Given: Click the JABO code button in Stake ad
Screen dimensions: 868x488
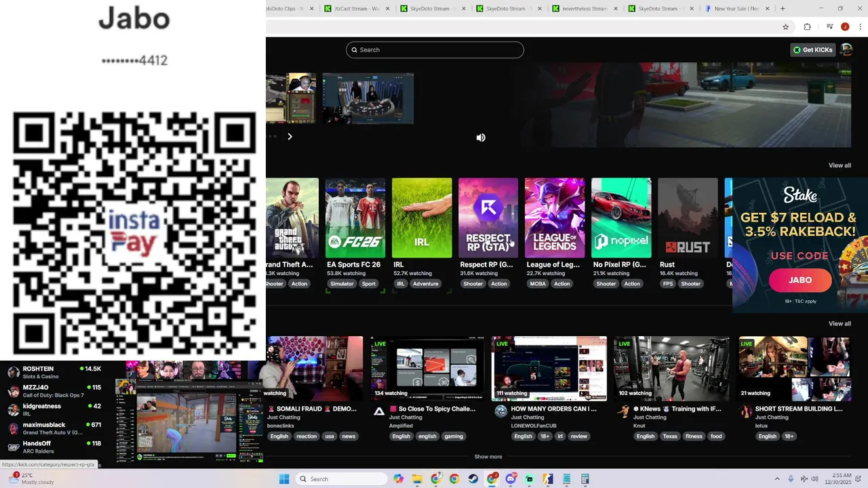Looking at the screenshot, I should pos(800,280).
